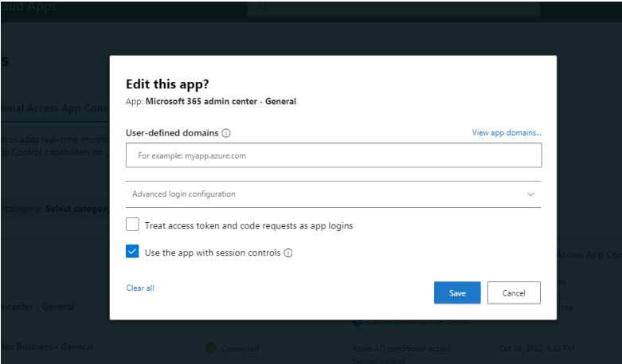Uncheck Use the app with session controls
Screen dimensions: 622x364
coord(132,252)
